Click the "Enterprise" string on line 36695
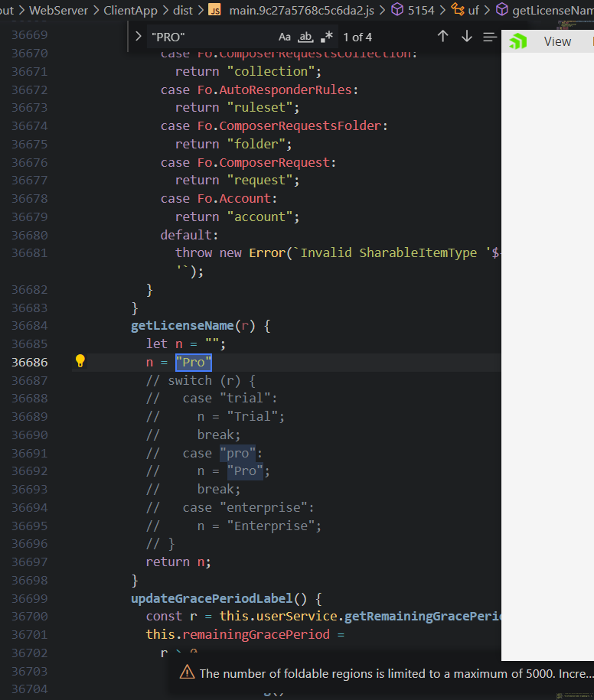Viewport: 594px width, 700px height. click(x=271, y=526)
